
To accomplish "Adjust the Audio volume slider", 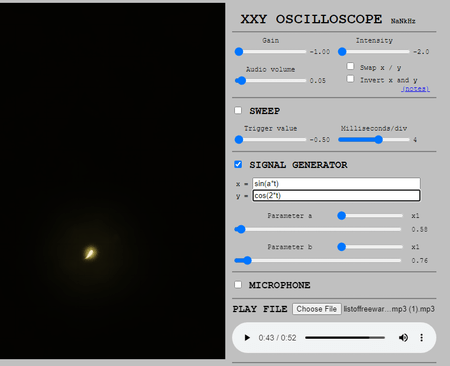I will click(x=270, y=81).
